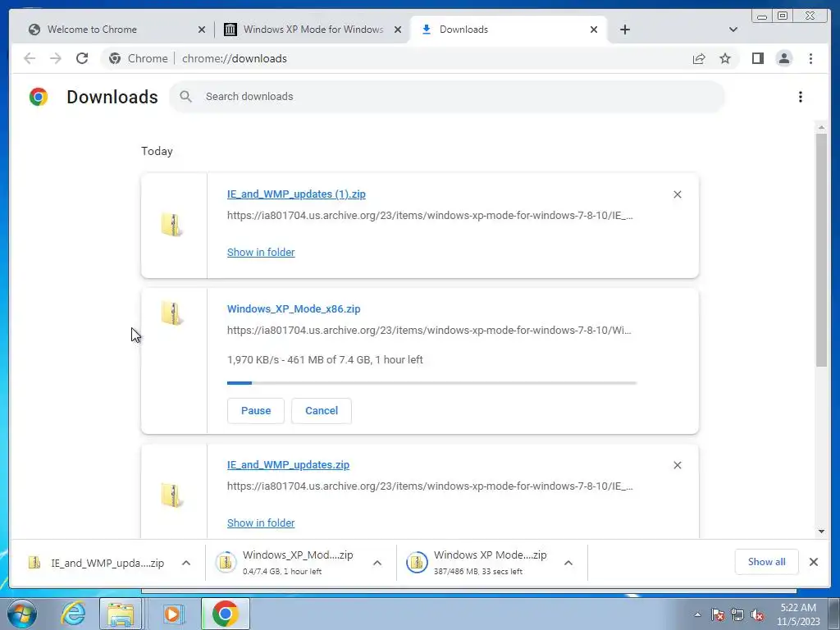This screenshot has height=630, width=840.
Task: Show IE_and_WMP_updates (1).zip in folder
Action: tap(261, 253)
